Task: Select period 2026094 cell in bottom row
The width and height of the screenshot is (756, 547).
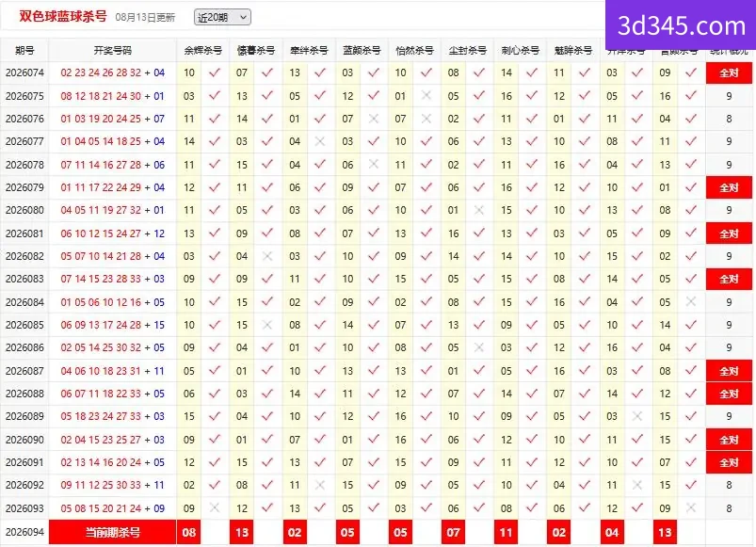Action: tap(24, 532)
